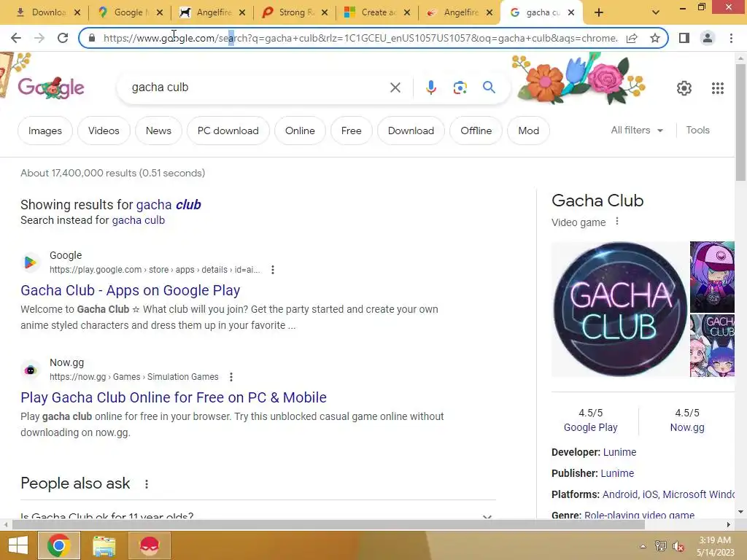Open a new browser tab

click(599, 12)
